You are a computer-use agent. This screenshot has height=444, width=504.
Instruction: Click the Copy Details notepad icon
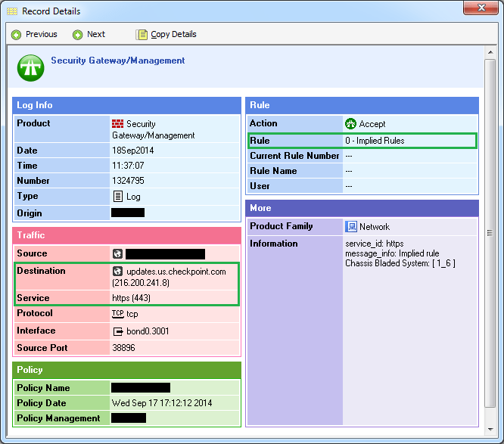(142, 34)
